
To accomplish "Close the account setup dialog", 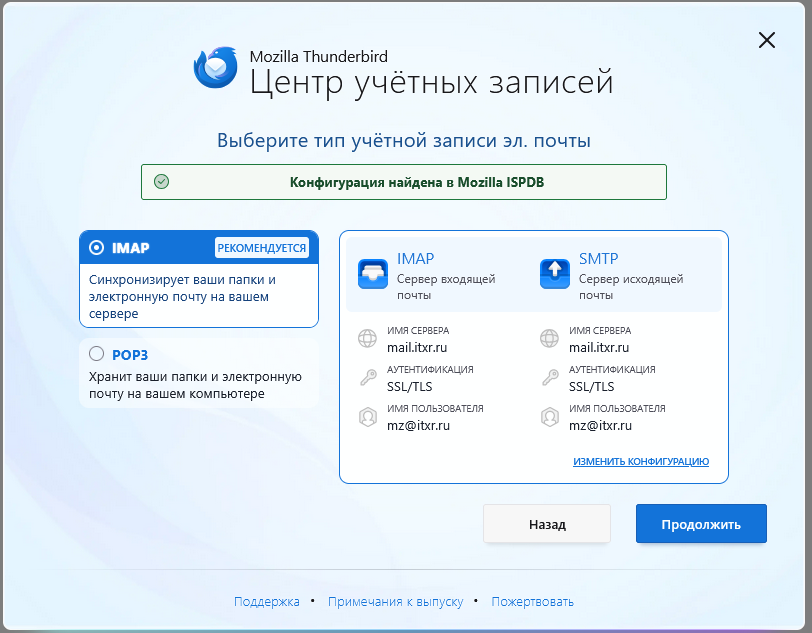I will coord(767,40).
